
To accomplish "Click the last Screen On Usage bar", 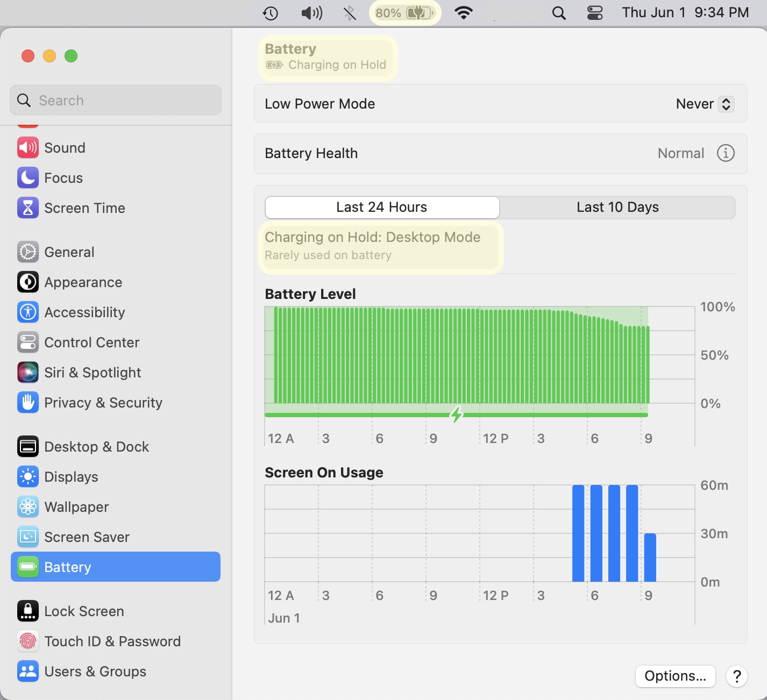I will coord(650,558).
